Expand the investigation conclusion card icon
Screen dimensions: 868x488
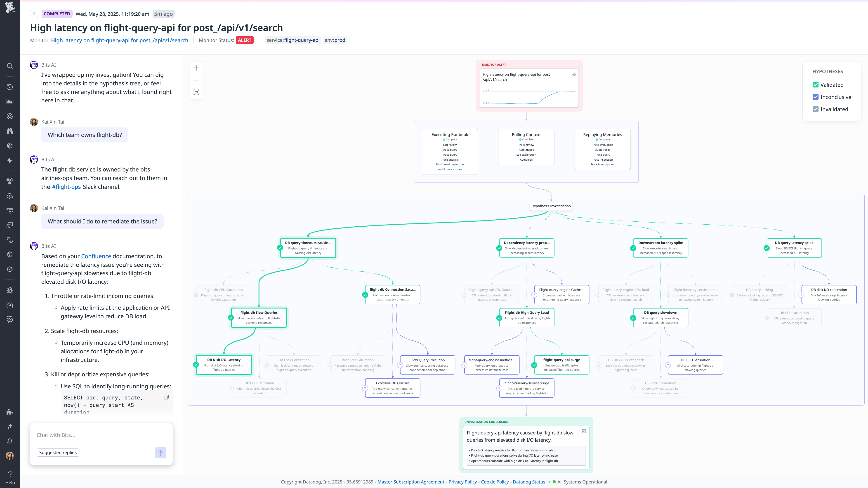[584, 432]
